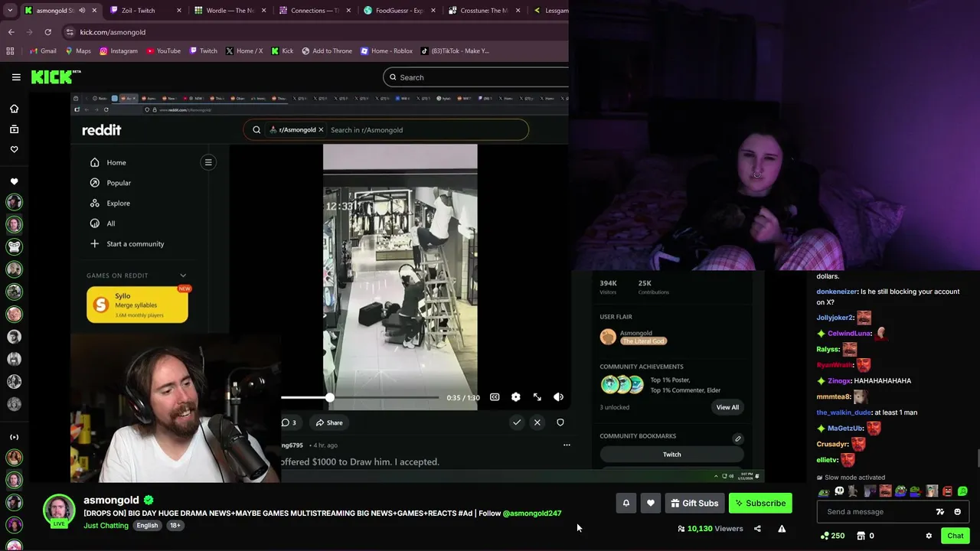The height and width of the screenshot is (551, 980).
Task: Open the chat translate icon
Action: (940, 512)
